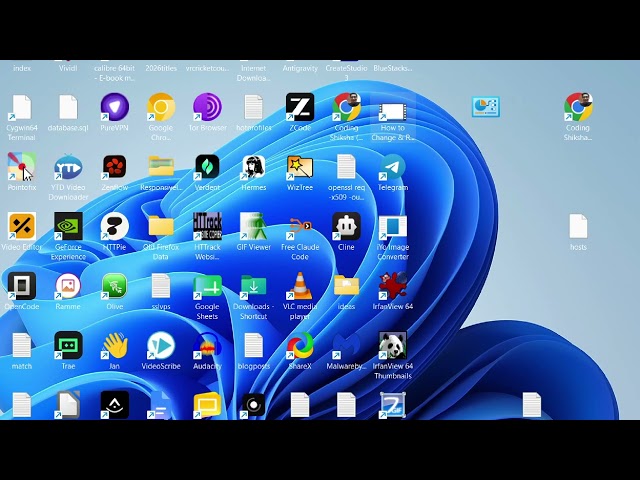The image size is (640, 480).
Task: Open the Telegram desktop shortcut
Action: point(393,167)
